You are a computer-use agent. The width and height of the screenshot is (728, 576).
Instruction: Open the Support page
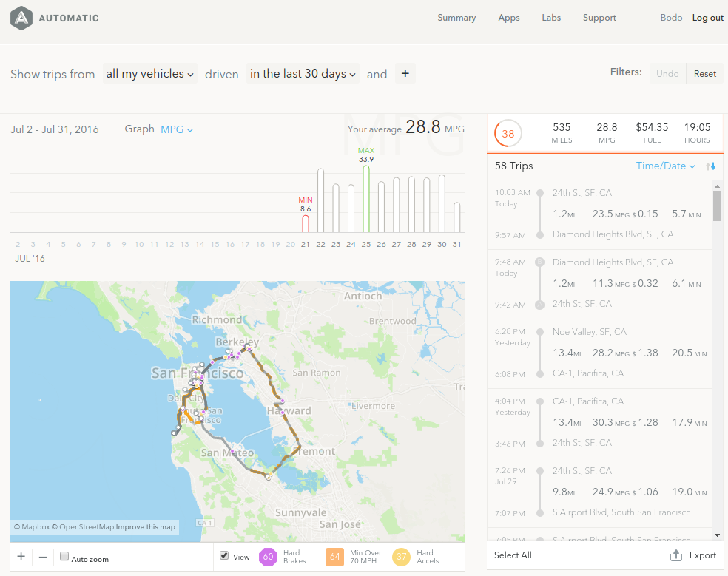[x=599, y=18]
